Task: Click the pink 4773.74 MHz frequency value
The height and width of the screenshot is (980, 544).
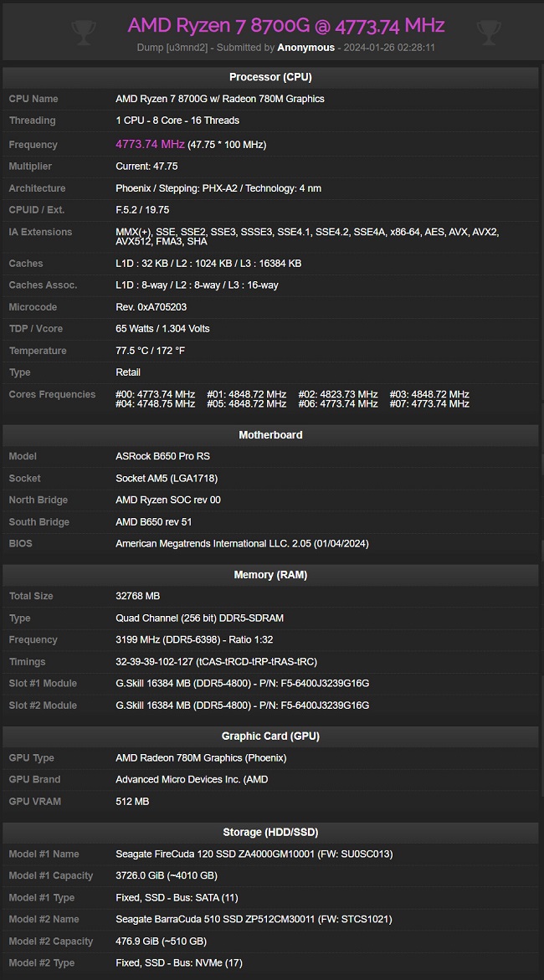Action: [150, 144]
